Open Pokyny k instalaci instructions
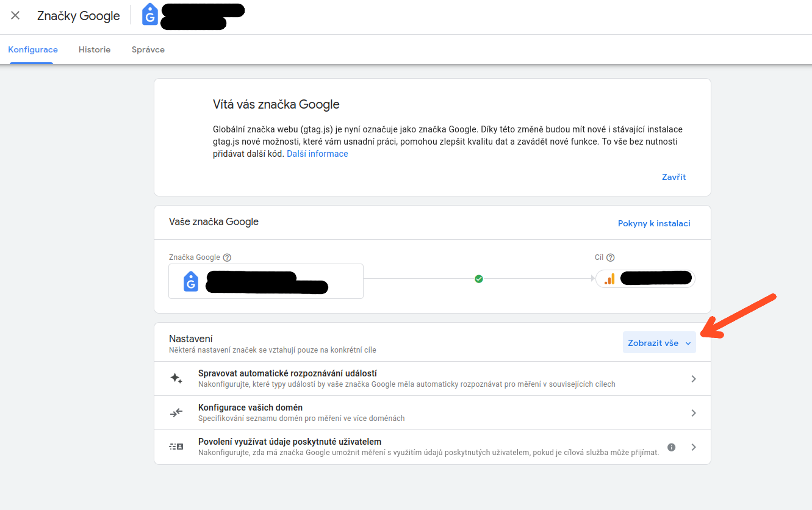Screen dimensions: 812x510 tap(654, 223)
